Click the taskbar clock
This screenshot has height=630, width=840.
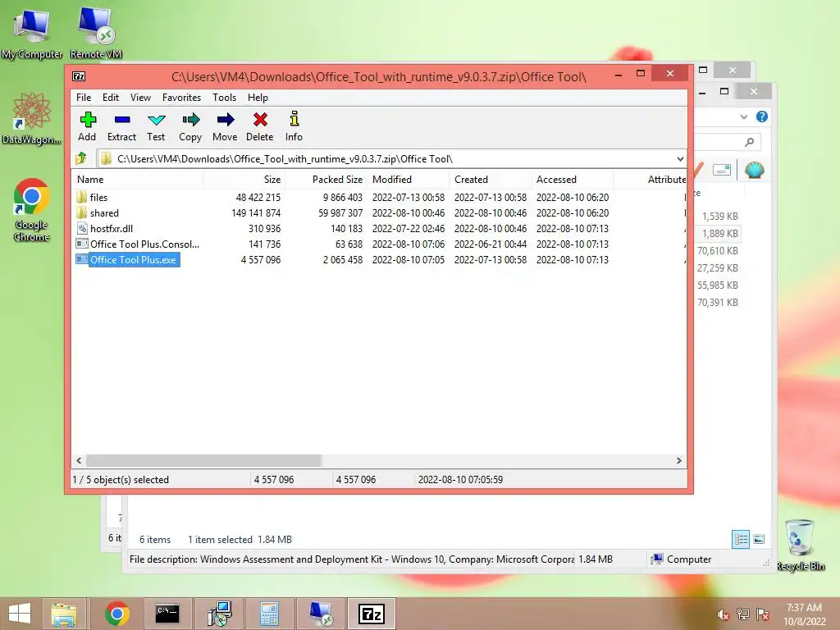pos(804,614)
